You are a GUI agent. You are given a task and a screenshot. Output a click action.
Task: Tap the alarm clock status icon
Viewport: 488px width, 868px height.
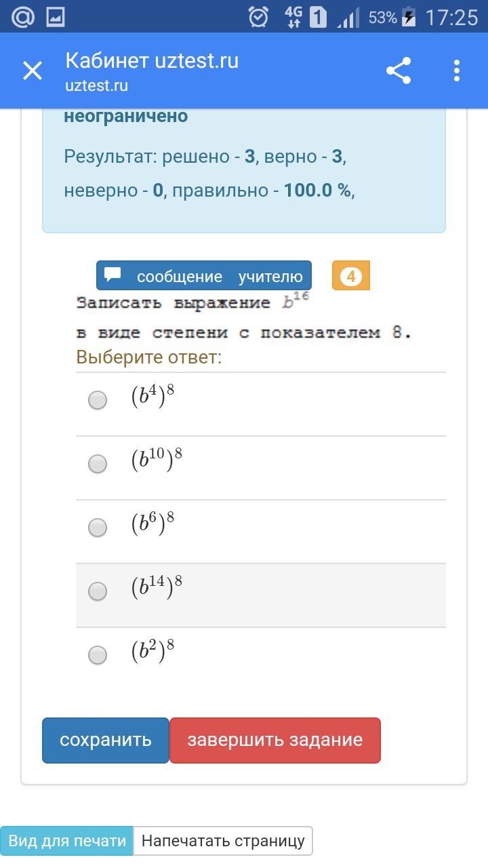258,17
